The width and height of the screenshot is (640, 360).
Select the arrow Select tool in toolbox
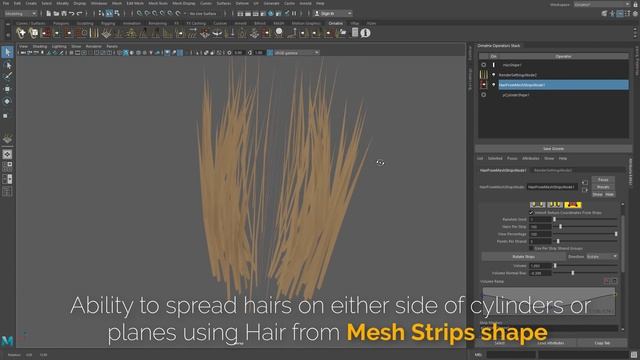pos(7,52)
